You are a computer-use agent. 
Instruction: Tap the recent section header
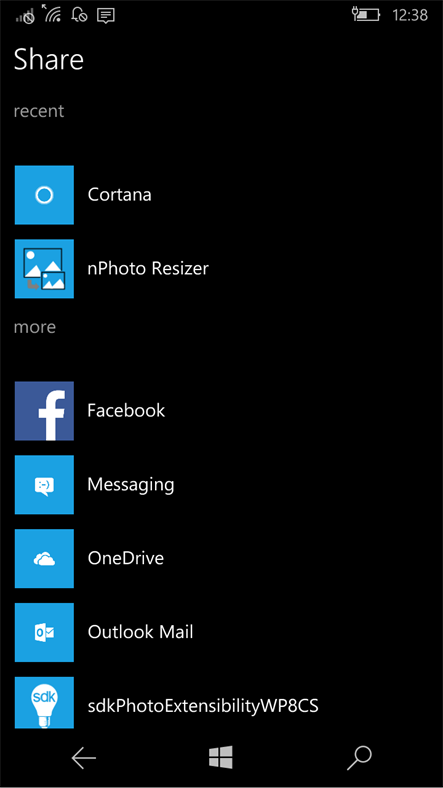pyautogui.click(x=39, y=111)
